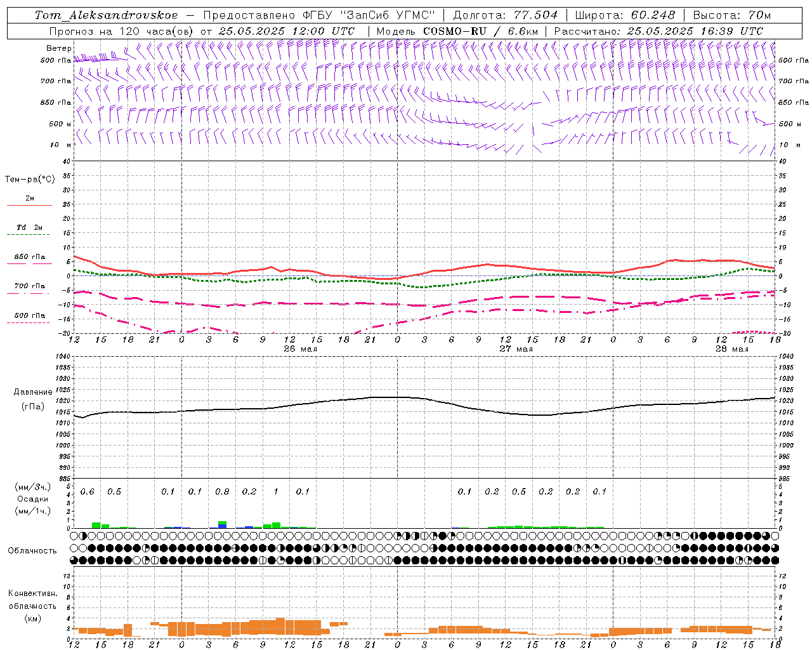Click the 0.6 precipitation amount
The width and height of the screenshot is (812, 650).
[x=88, y=491]
